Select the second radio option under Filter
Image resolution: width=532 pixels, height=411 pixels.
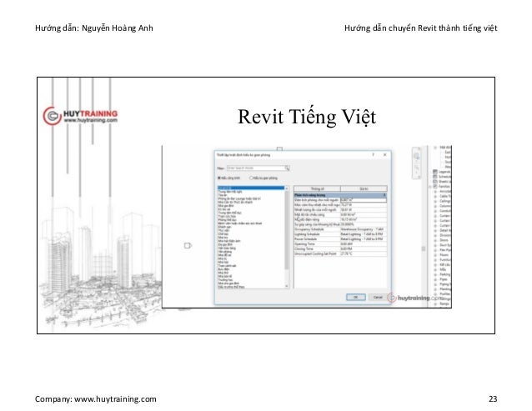[x=252, y=178]
